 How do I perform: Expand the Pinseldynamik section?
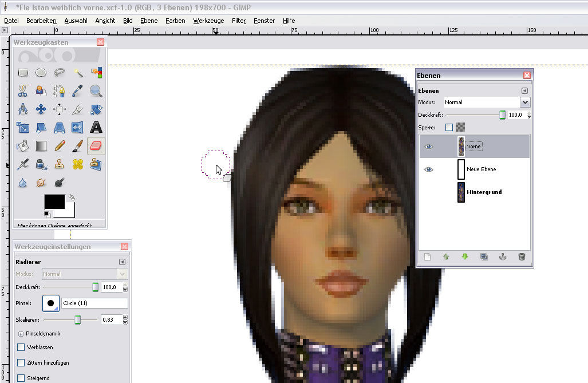(x=21, y=333)
